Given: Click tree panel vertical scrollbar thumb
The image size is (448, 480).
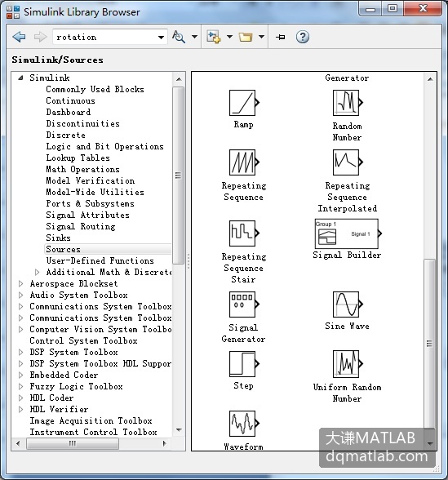Looking at the screenshot, I should [x=179, y=175].
